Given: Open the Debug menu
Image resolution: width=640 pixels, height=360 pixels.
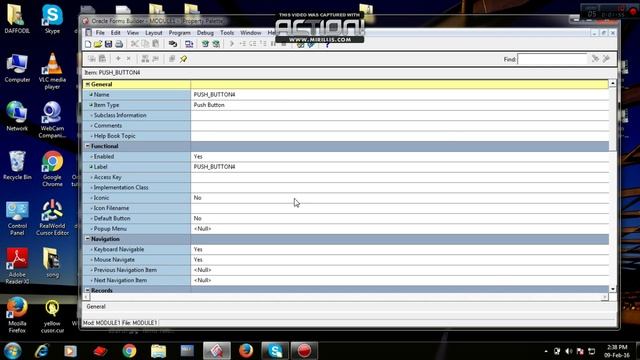Looking at the screenshot, I should coord(205,33).
